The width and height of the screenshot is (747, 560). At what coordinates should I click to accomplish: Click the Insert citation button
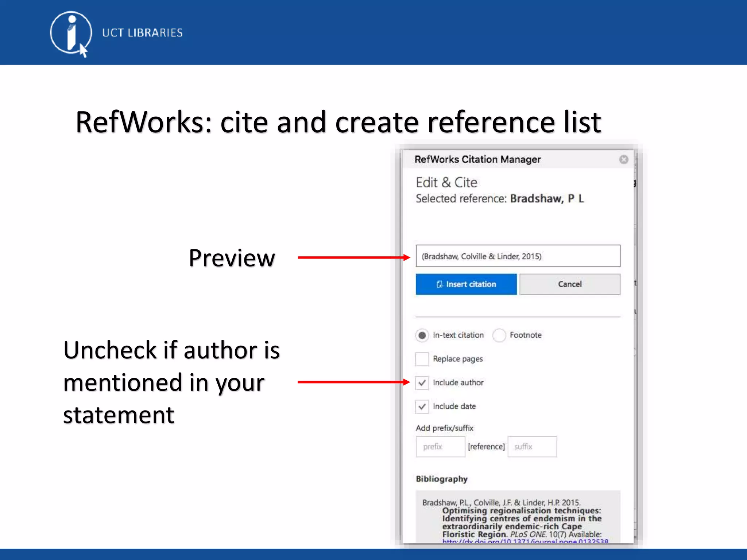[466, 284]
